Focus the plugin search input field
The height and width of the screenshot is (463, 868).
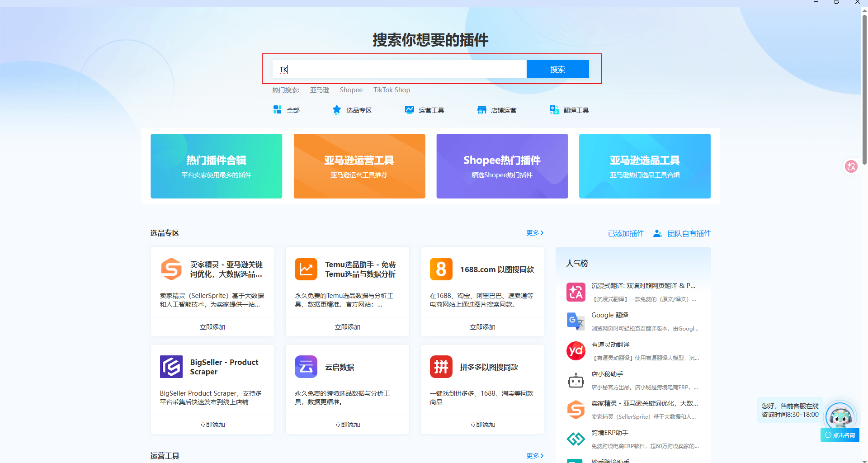(400, 69)
